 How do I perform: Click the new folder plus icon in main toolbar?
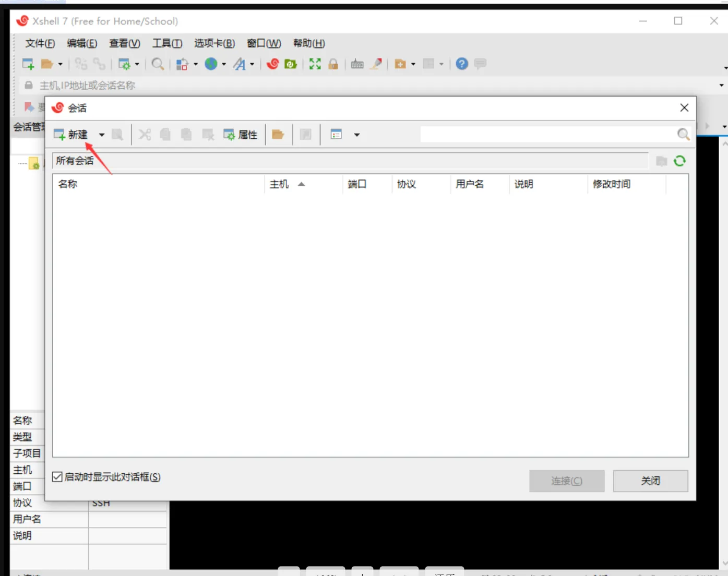(x=400, y=64)
